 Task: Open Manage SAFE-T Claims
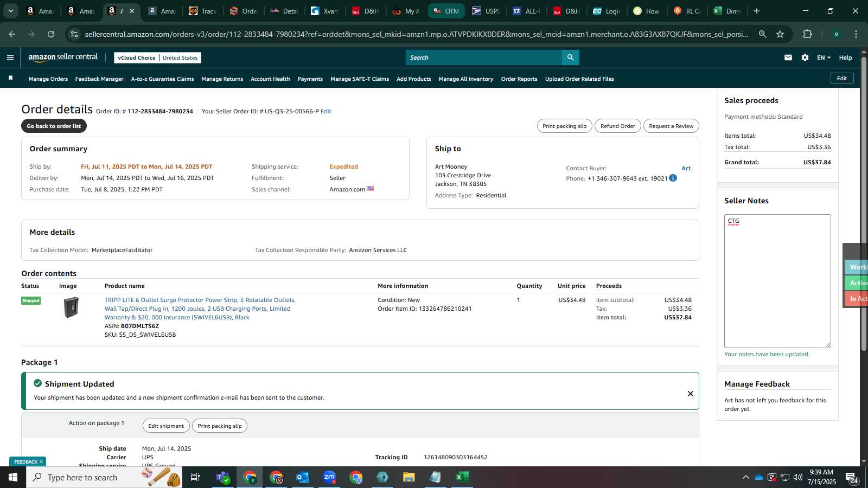click(x=360, y=79)
